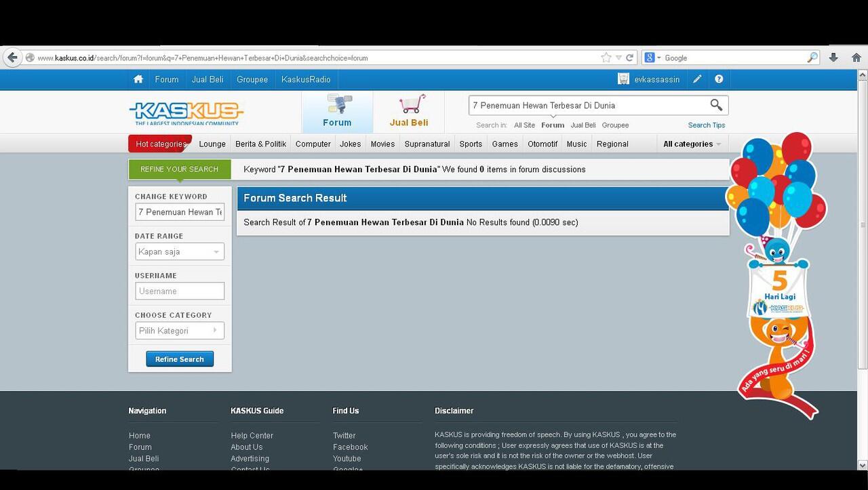Open Berita & Politik category
Screen dimensions: 868x490
pos(260,144)
